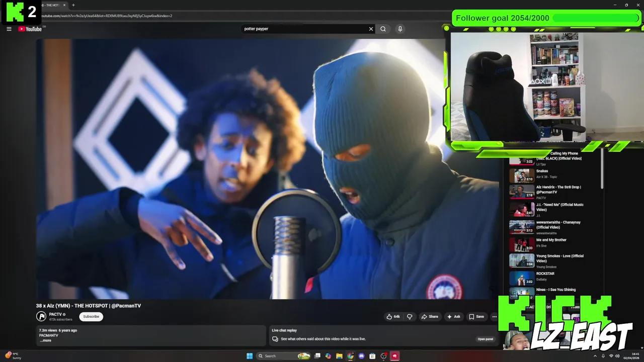Screen dimensions: 644x362
Task: Clear the search box with X
Action: pyautogui.click(x=371, y=29)
